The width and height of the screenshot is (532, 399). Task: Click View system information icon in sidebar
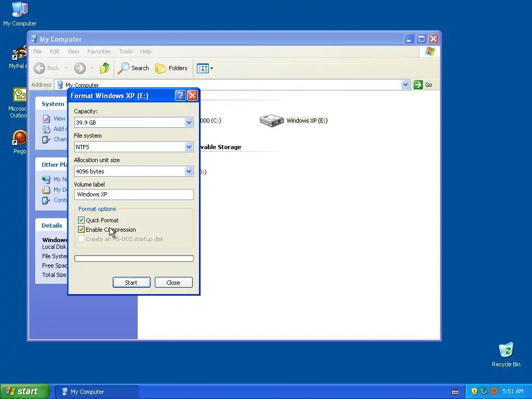pos(46,119)
